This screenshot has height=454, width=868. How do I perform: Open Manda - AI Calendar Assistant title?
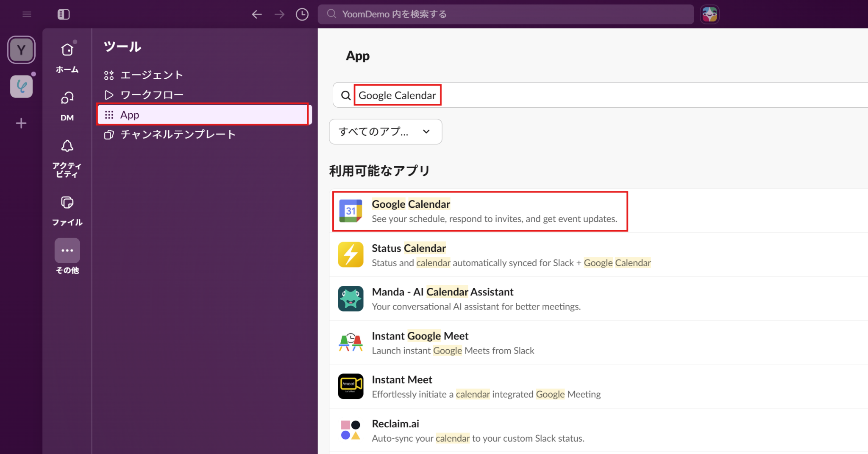coord(442,292)
